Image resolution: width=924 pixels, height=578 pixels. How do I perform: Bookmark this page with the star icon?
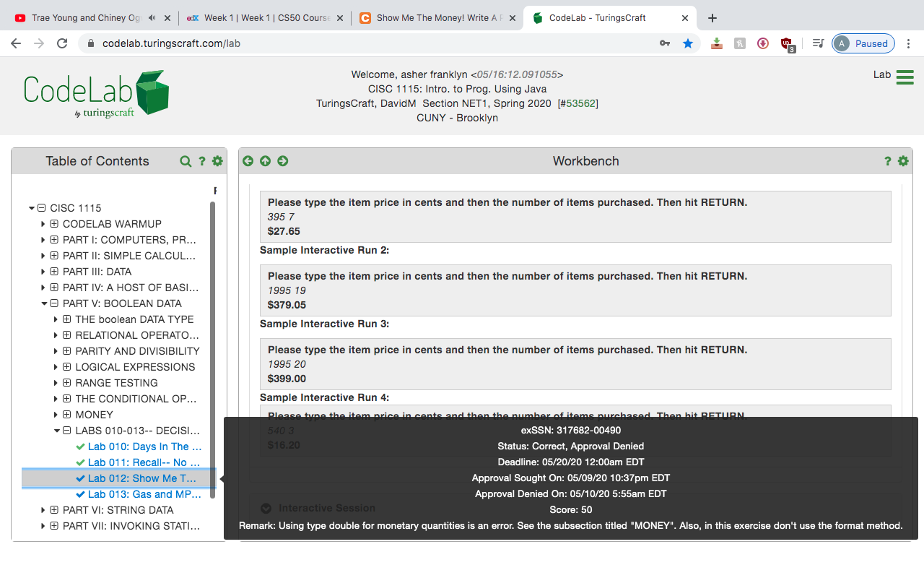688,43
